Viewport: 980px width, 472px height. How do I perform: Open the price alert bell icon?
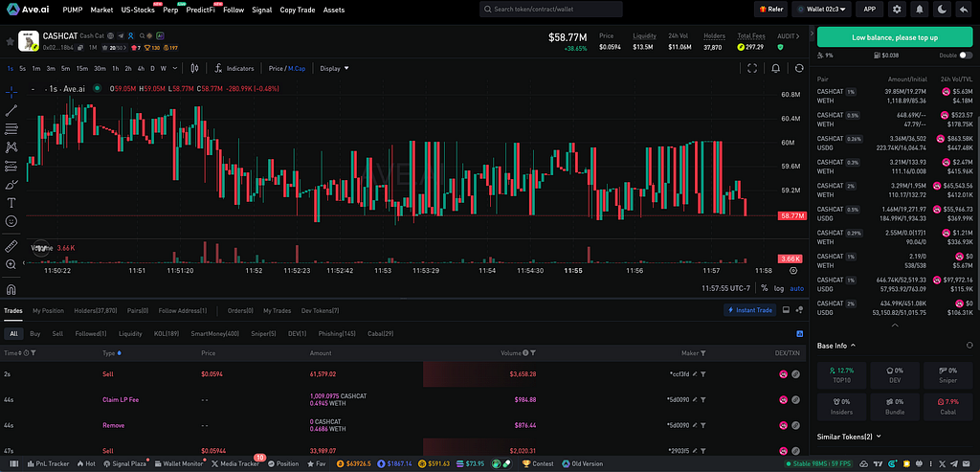(x=775, y=68)
